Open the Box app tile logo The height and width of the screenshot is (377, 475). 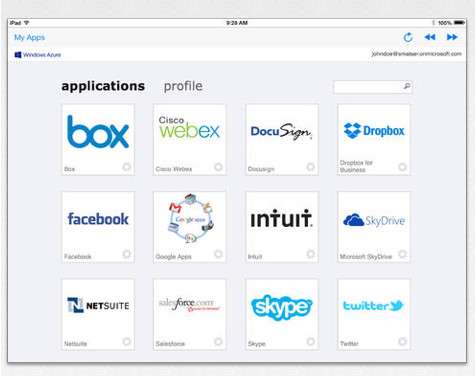[x=98, y=132]
